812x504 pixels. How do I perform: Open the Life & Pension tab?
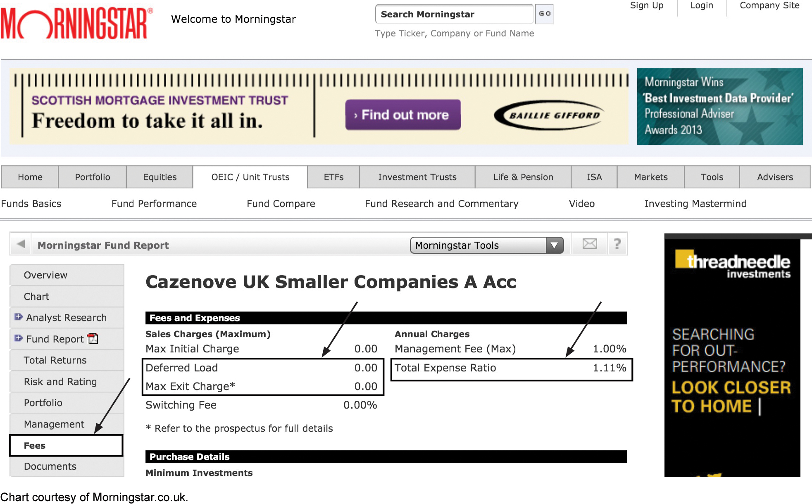tap(523, 177)
